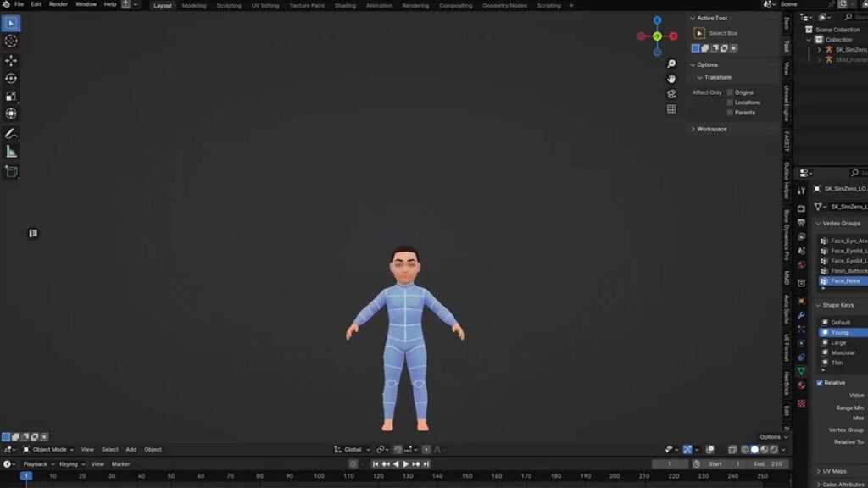868x488 pixels.
Task: Expand the Workspace panel
Action: pos(711,129)
